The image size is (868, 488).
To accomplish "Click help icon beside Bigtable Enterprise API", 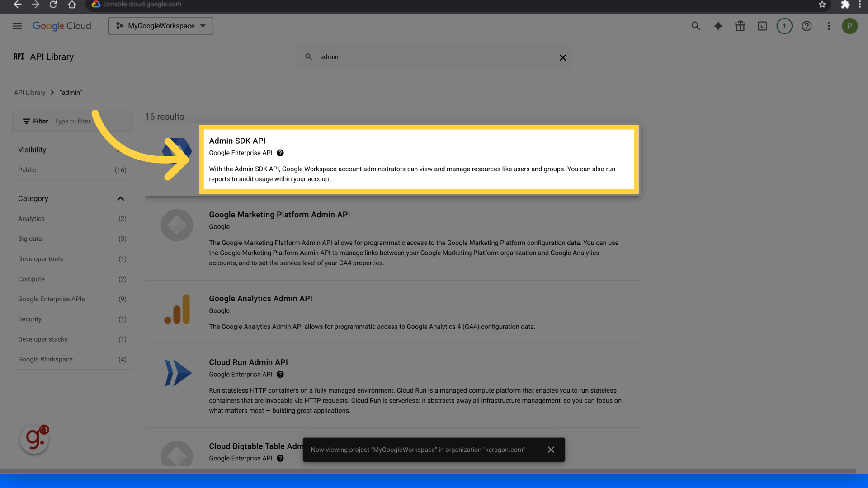I will coord(280,458).
